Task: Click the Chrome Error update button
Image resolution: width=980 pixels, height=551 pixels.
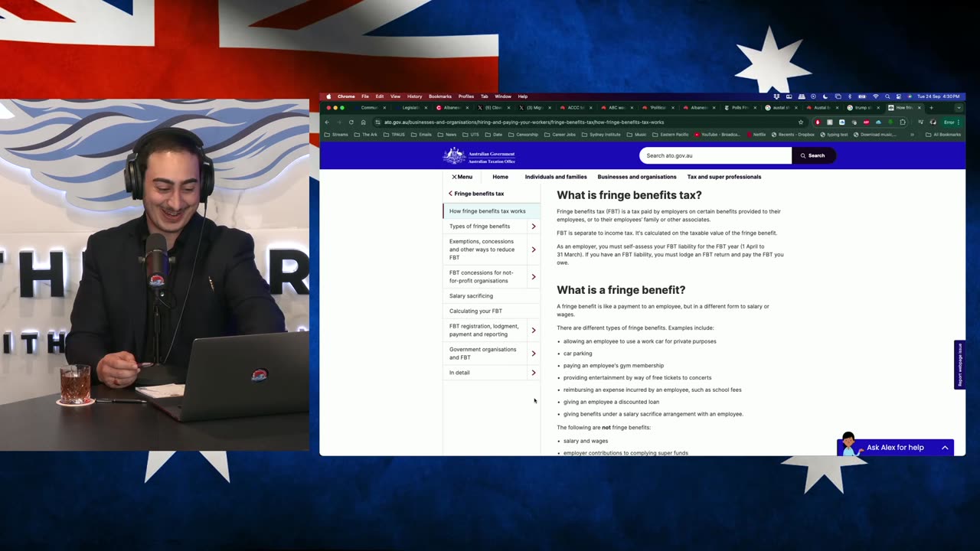Action: (949, 122)
